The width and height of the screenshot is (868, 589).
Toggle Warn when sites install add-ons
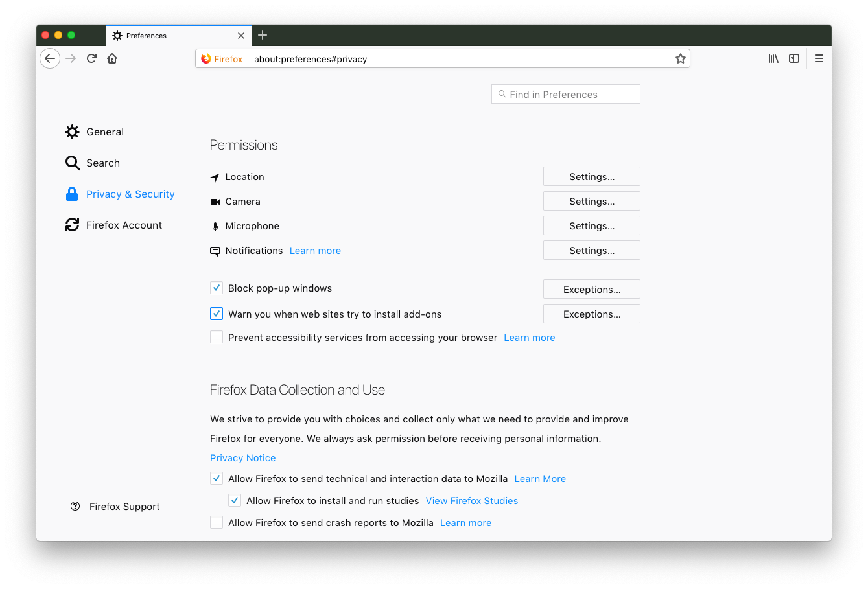coord(217,314)
